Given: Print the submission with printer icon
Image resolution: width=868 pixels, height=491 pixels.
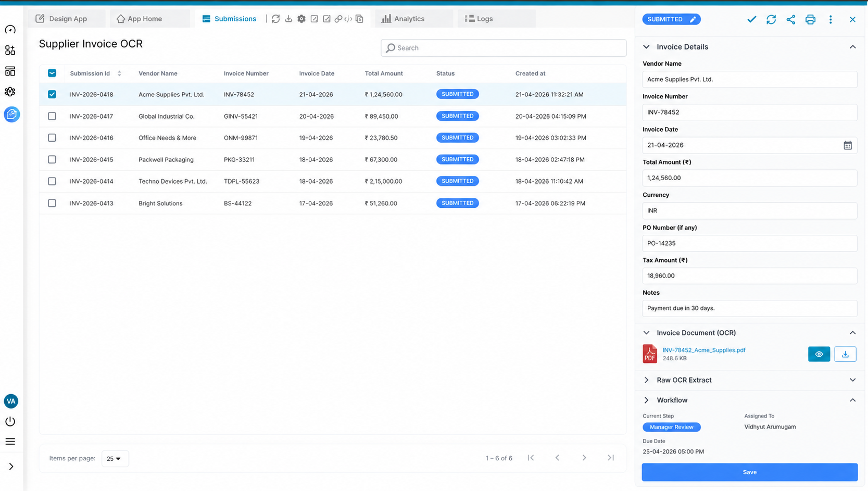Looking at the screenshot, I should coord(810,20).
